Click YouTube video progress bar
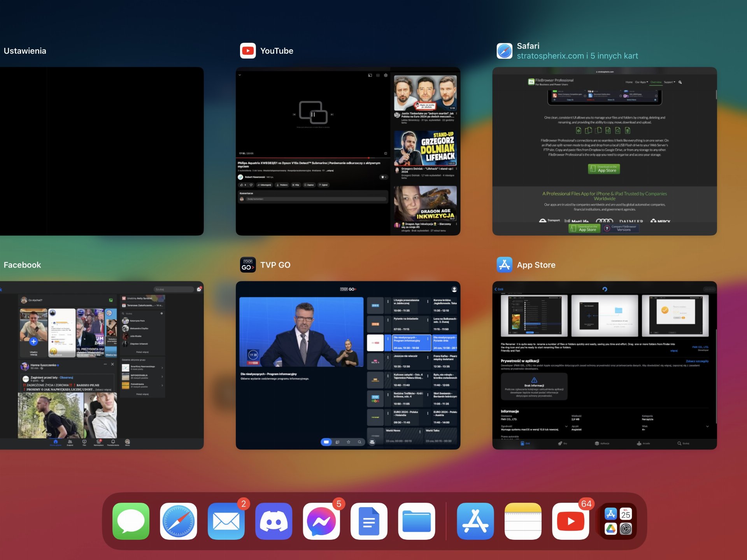The width and height of the screenshot is (747, 560). [313, 158]
